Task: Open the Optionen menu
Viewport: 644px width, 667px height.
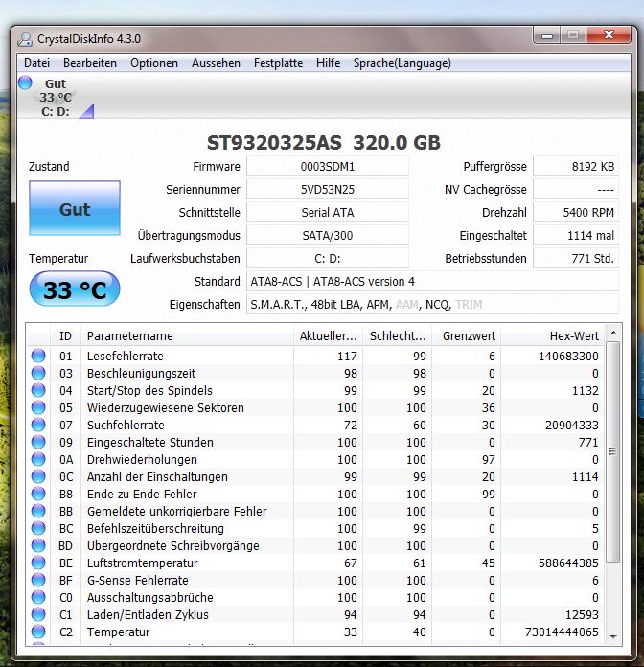Action: [x=154, y=63]
